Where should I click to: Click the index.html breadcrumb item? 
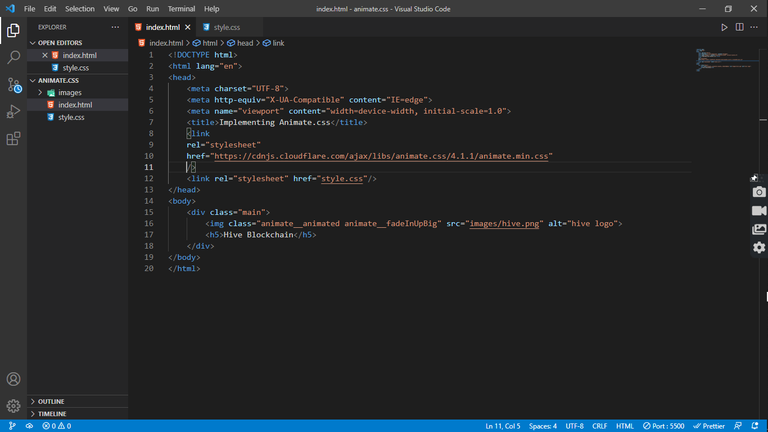pyautogui.click(x=166, y=43)
